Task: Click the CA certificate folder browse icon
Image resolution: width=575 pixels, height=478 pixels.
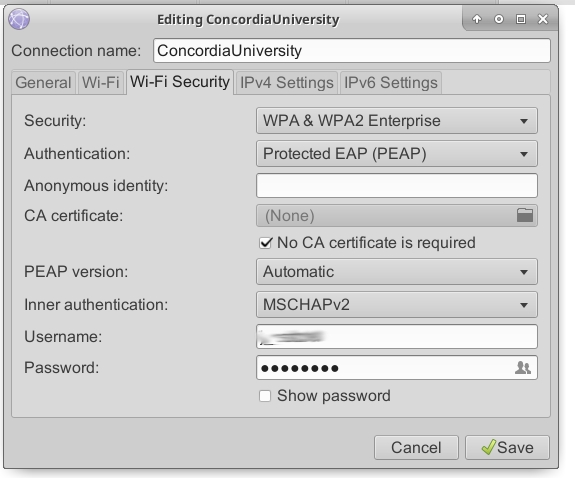Action: click(525, 215)
